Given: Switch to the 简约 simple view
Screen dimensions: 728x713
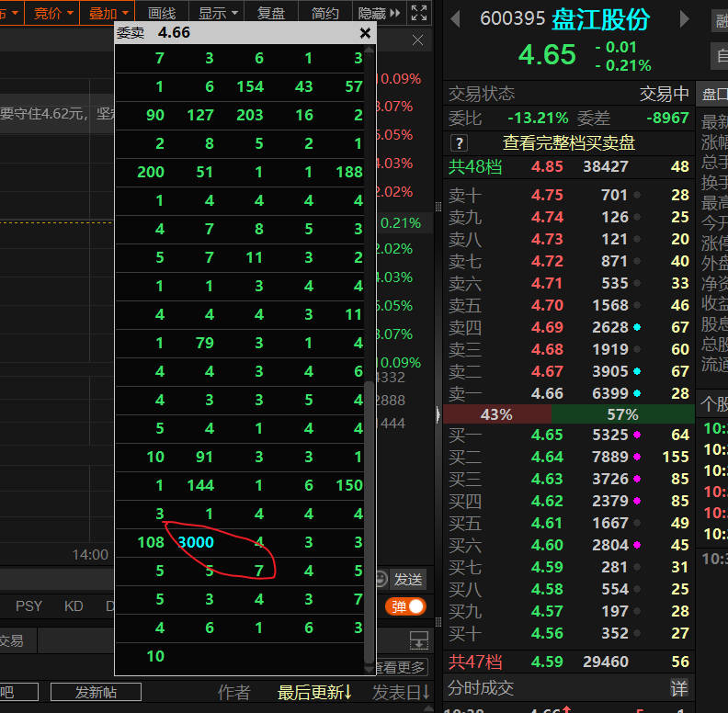Looking at the screenshot, I should click(x=325, y=13).
